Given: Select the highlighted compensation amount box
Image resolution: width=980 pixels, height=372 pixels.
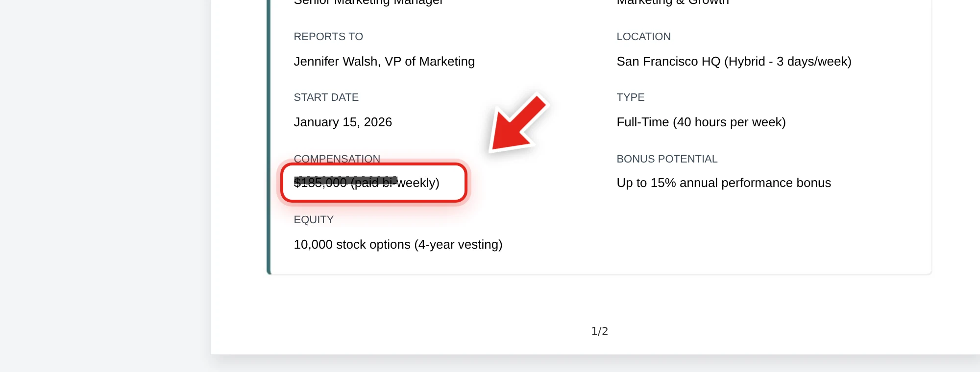Looking at the screenshot, I should coord(374,183).
